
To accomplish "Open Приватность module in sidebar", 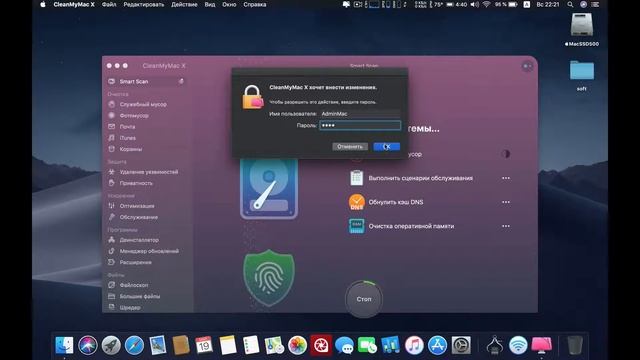I will click(131, 183).
